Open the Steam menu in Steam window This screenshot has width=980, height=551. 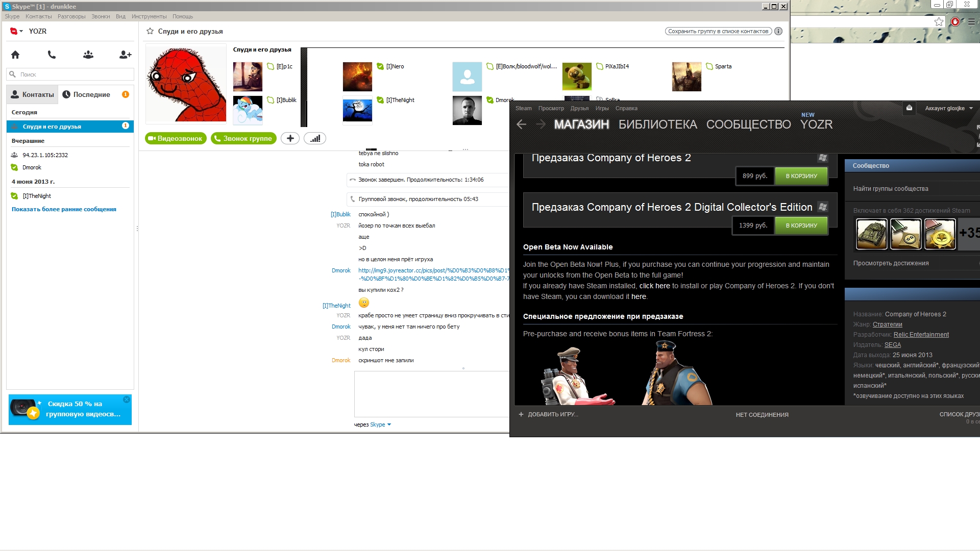523,108
